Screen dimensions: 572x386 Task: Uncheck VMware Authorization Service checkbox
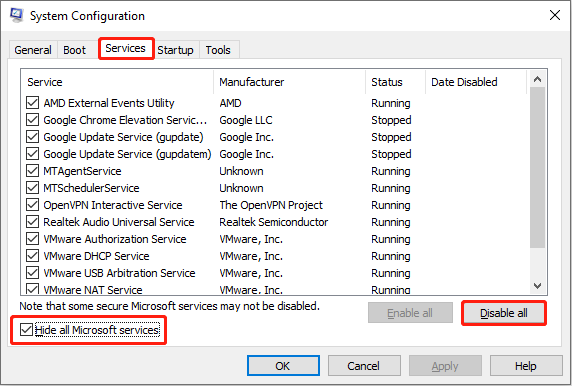click(x=32, y=239)
